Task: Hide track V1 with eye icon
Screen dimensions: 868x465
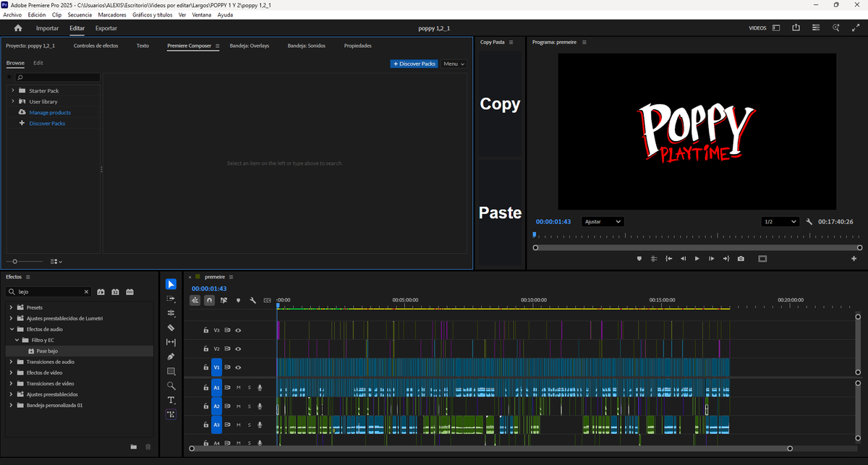Action: pos(238,367)
